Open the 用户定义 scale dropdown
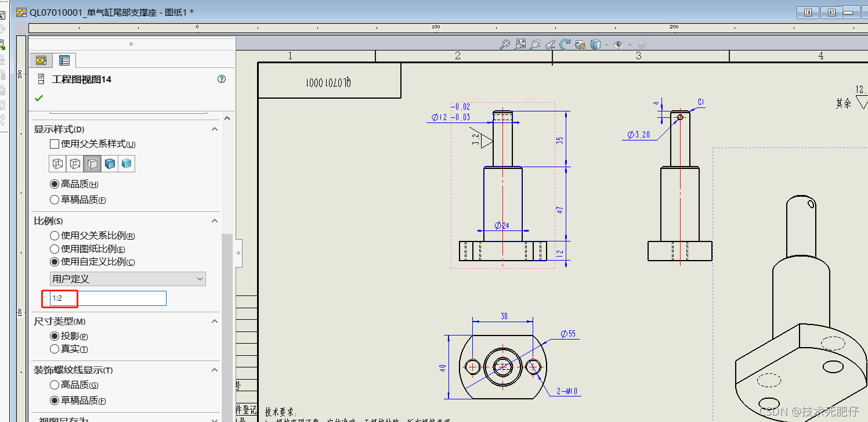 tap(128, 279)
